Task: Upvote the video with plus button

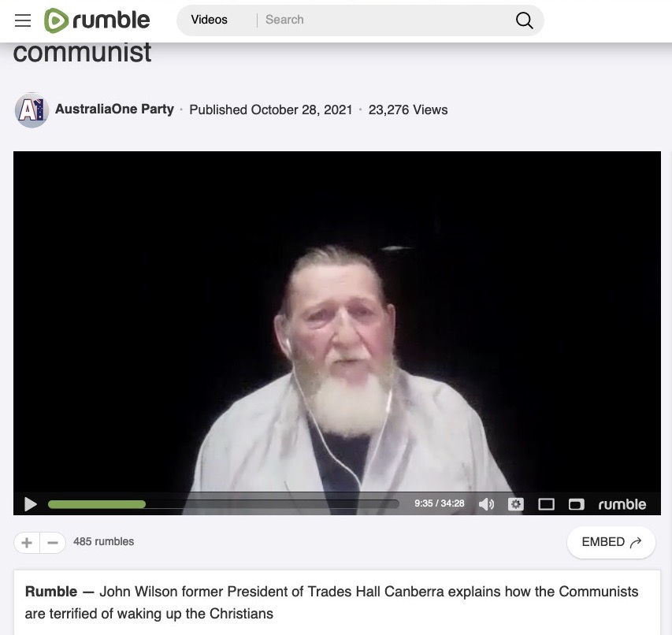Action: tap(27, 543)
